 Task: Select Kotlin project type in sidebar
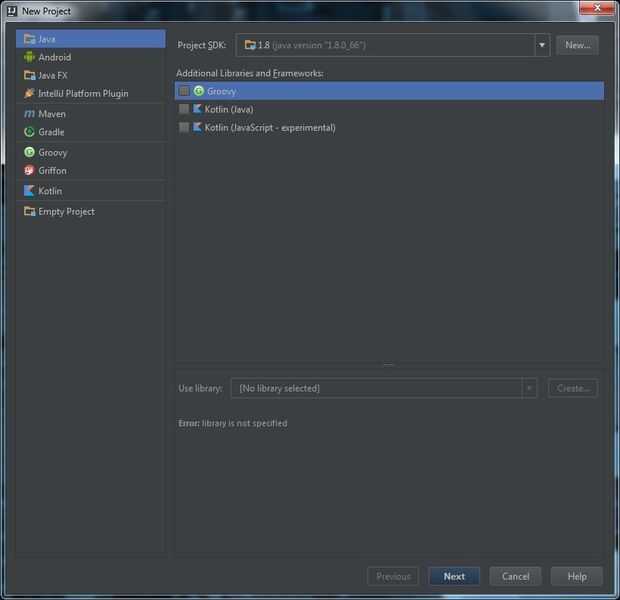(x=91, y=191)
